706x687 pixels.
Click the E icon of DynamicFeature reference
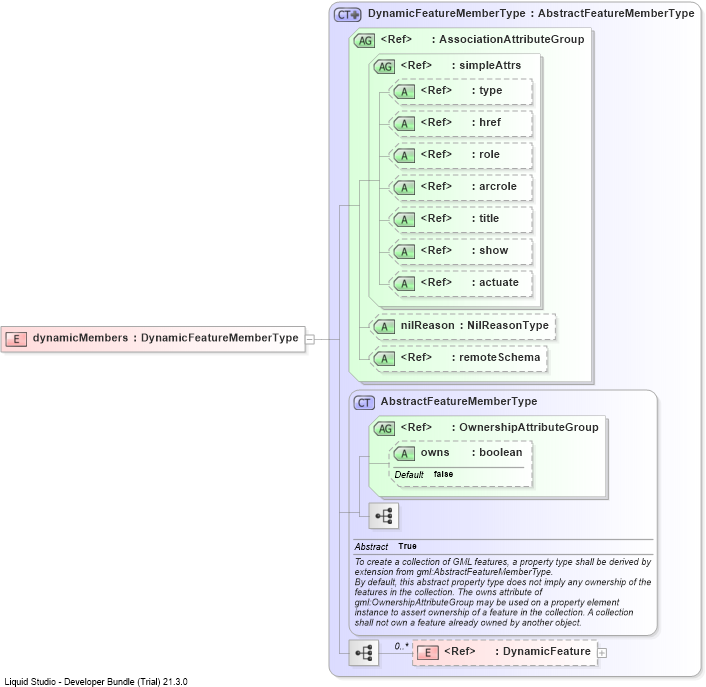[428, 653]
